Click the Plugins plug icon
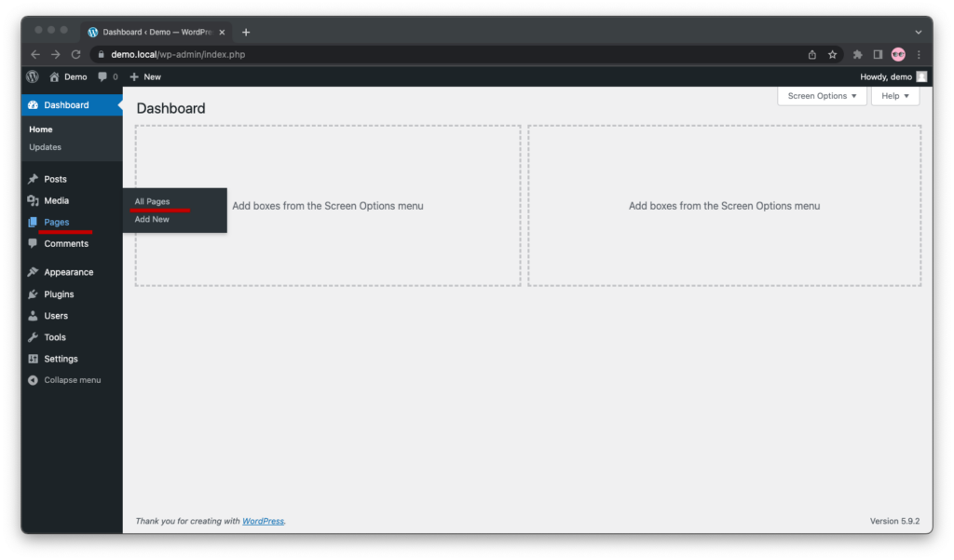The image size is (954, 560). (x=33, y=294)
